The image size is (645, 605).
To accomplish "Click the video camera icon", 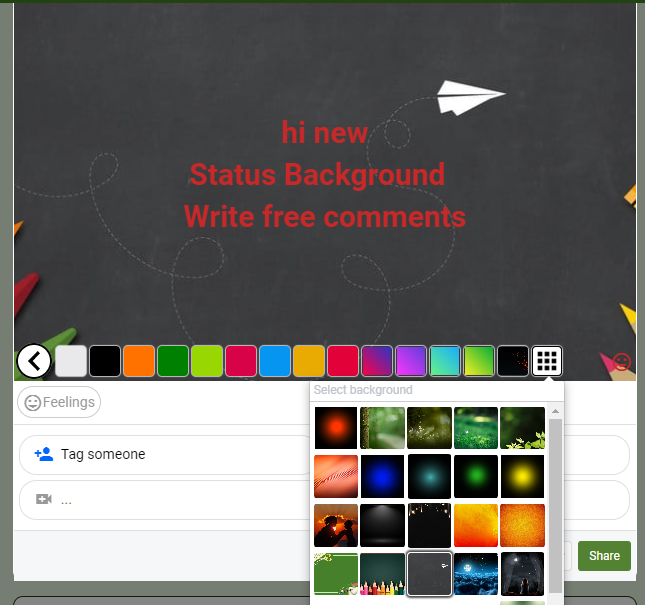I will pos(43,499).
